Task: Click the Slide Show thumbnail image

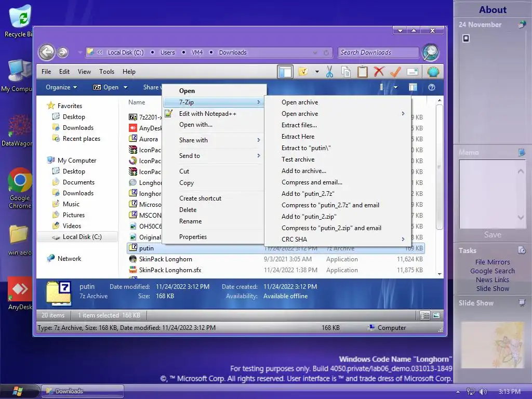Action: 493,345
